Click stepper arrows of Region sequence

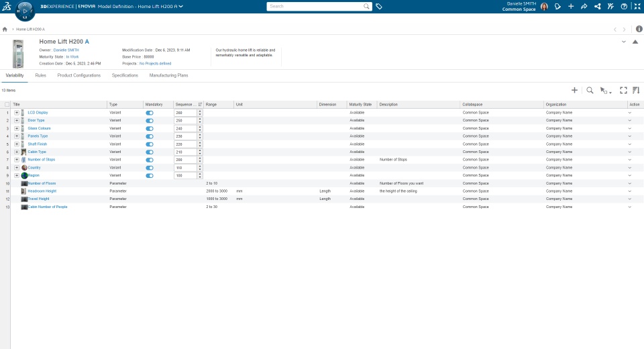200,176
